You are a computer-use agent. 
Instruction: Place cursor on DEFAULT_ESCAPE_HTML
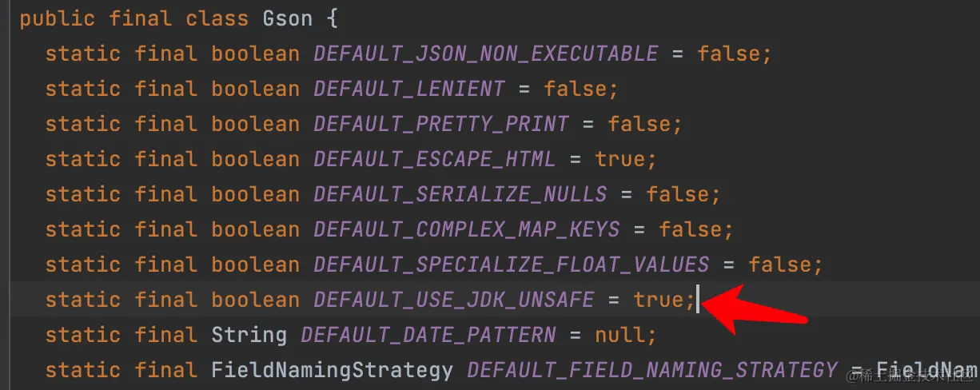click(435, 159)
